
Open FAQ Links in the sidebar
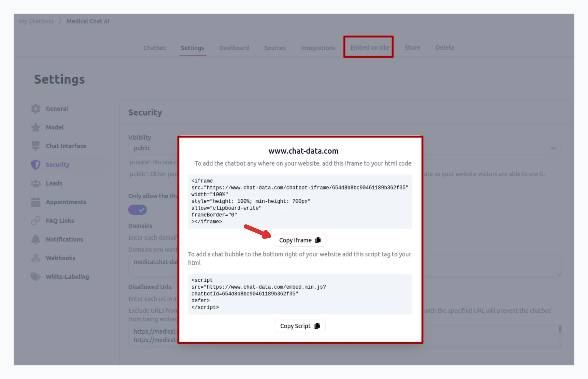[x=60, y=221]
